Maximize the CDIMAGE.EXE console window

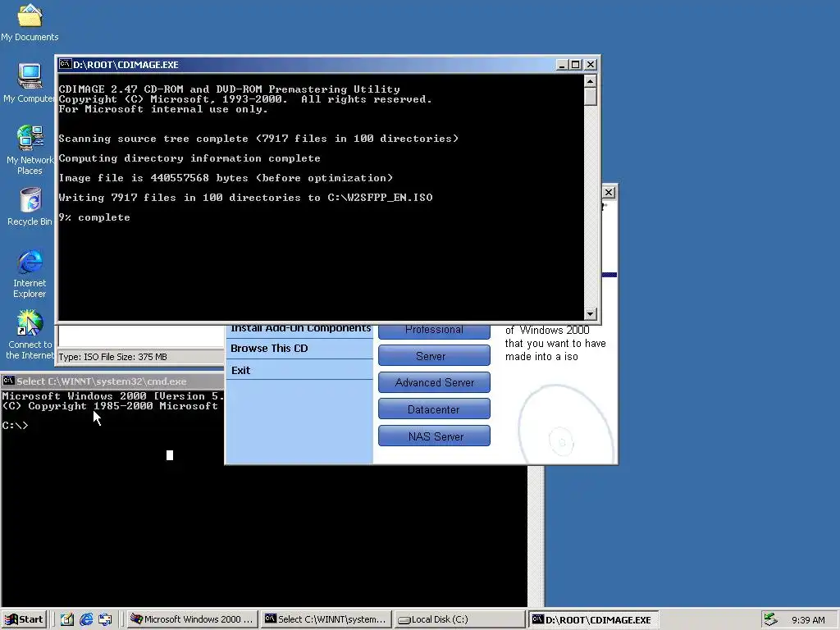pyautogui.click(x=575, y=64)
